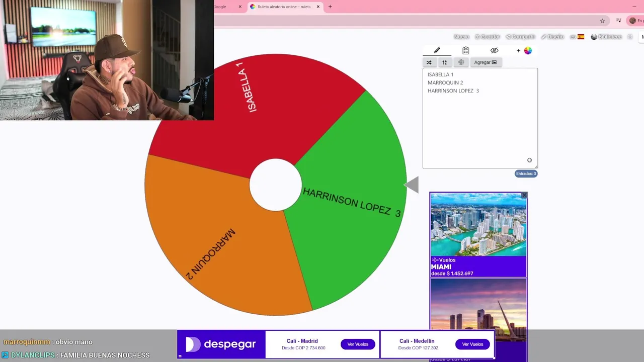Open the browser profile avatar

click(x=632, y=21)
